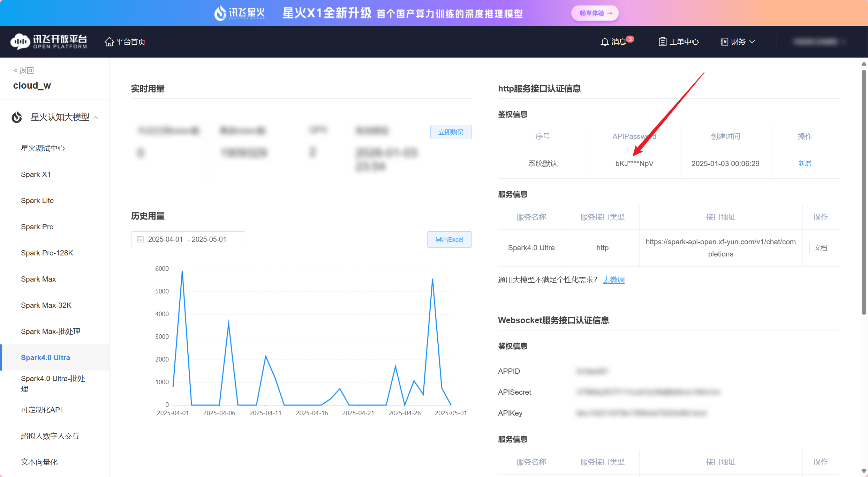
Task: Click scrollbar up arrow
Action: point(864,64)
